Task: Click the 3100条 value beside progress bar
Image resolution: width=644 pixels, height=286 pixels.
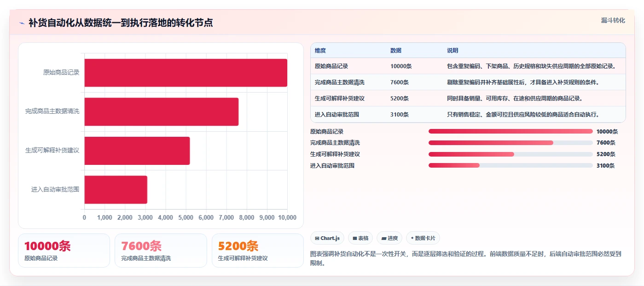Action: pos(605,166)
